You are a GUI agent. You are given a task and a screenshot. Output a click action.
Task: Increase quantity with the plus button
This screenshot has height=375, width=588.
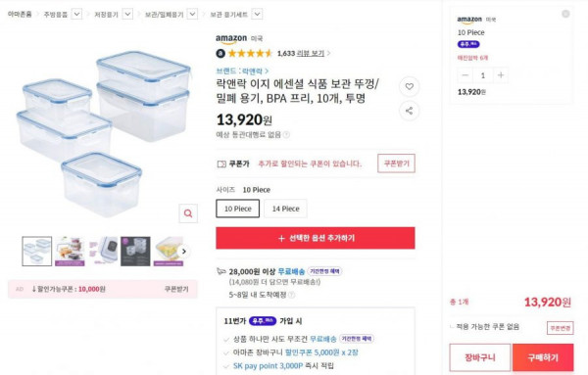pos(501,75)
